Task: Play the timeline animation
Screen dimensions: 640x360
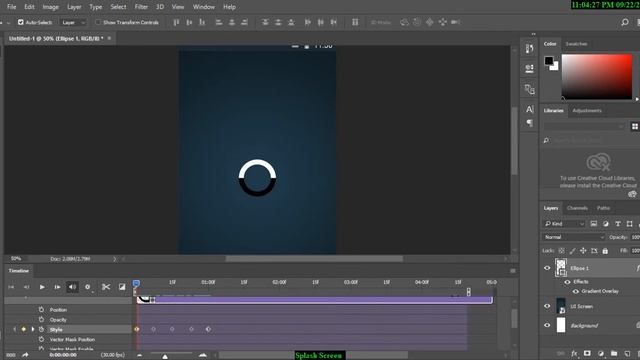Action: [x=42, y=287]
